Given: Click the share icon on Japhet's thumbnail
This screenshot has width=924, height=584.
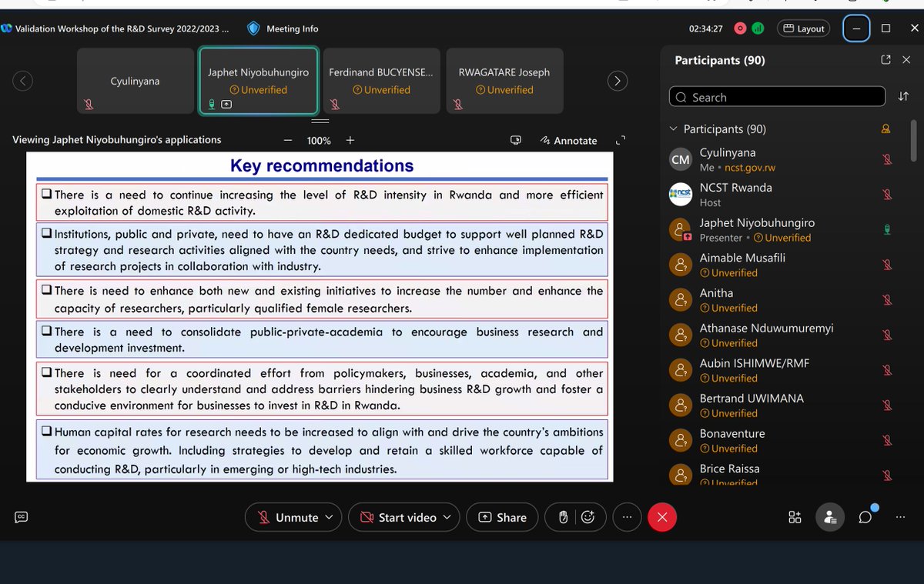Looking at the screenshot, I should point(226,105).
